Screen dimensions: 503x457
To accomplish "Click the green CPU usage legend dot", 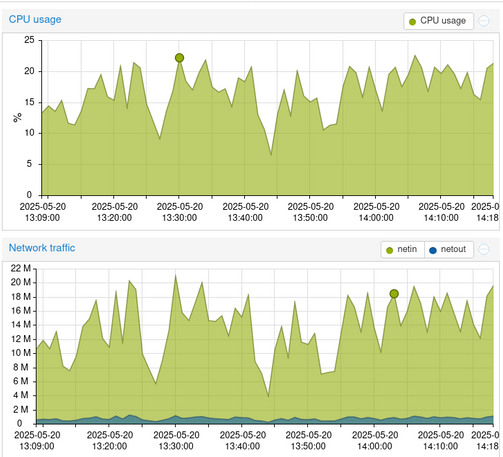I will (412, 22).
